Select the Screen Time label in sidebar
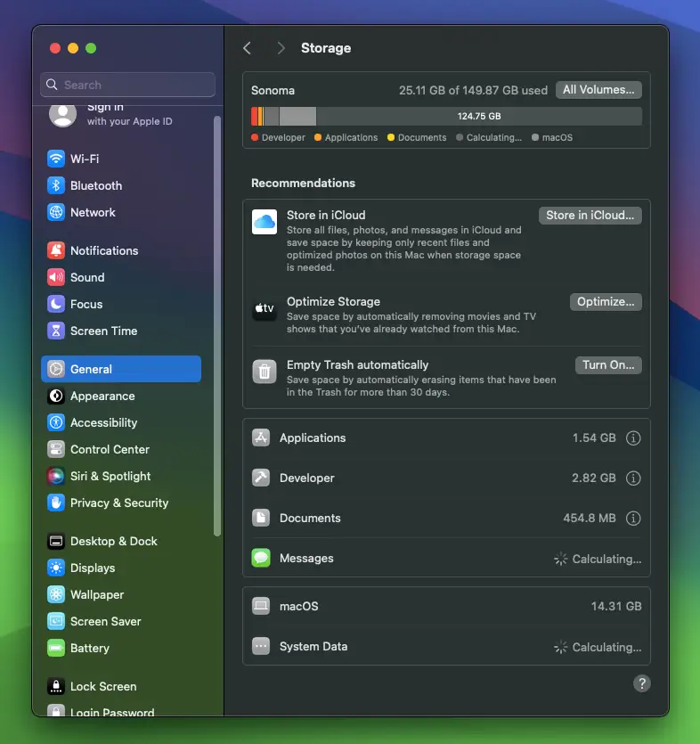 104,331
